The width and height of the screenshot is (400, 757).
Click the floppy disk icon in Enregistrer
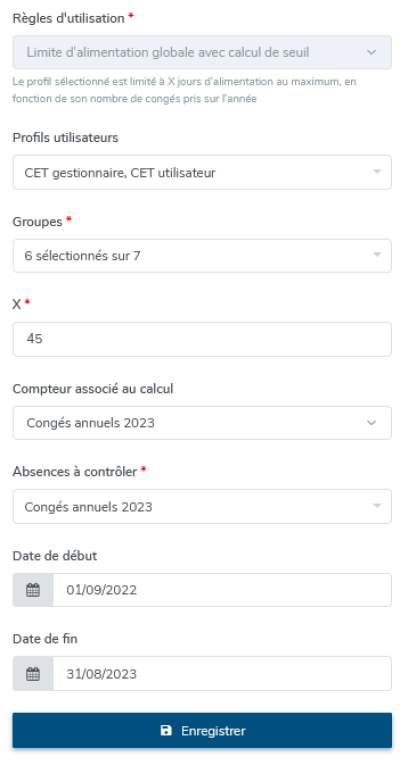[166, 730]
